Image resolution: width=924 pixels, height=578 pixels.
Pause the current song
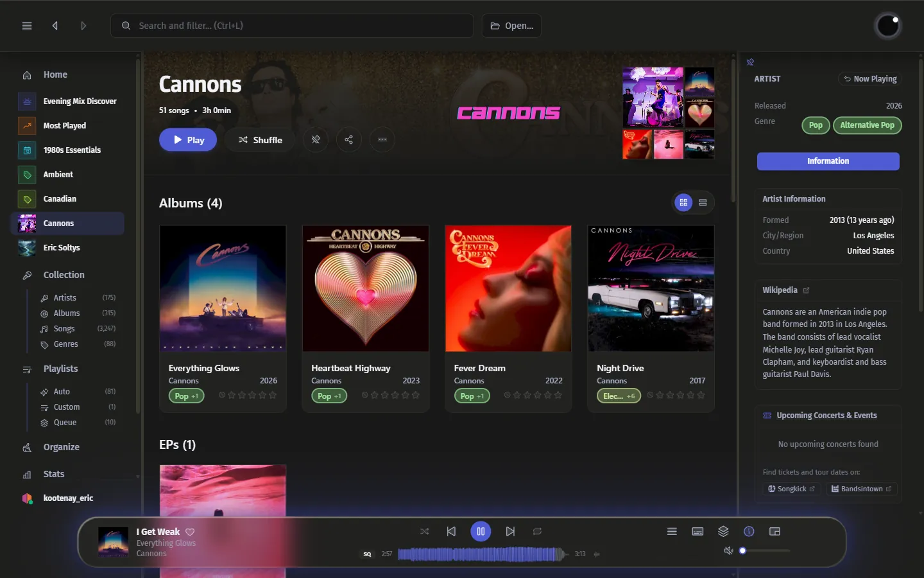(481, 531)
